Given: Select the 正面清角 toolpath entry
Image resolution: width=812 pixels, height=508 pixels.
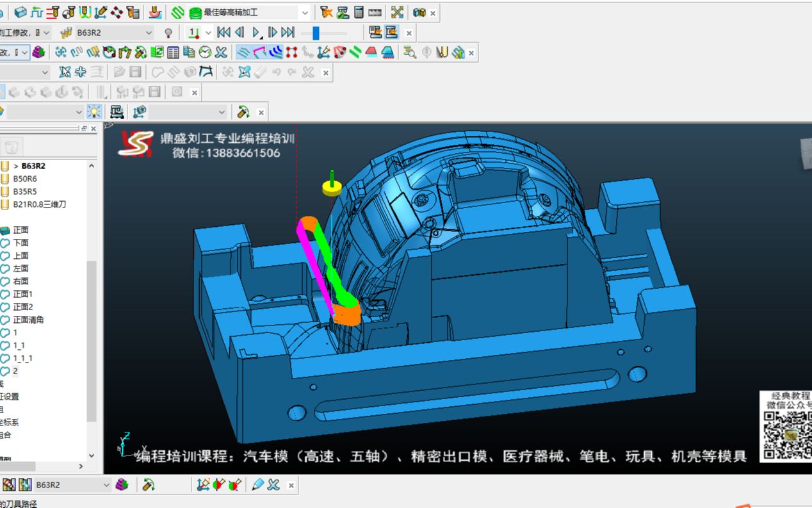Looking at the screenshot, I should pyautogui.click(x=28, y=320).
